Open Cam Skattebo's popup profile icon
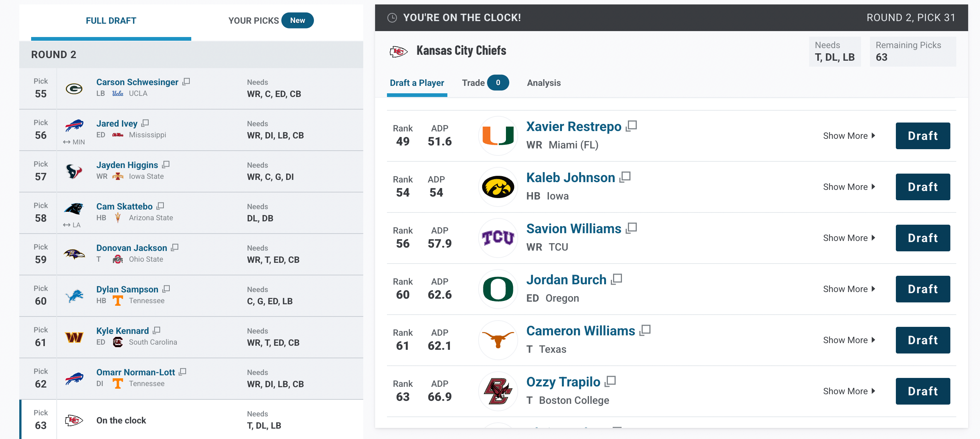980x439 pixels. coord(160,206)
